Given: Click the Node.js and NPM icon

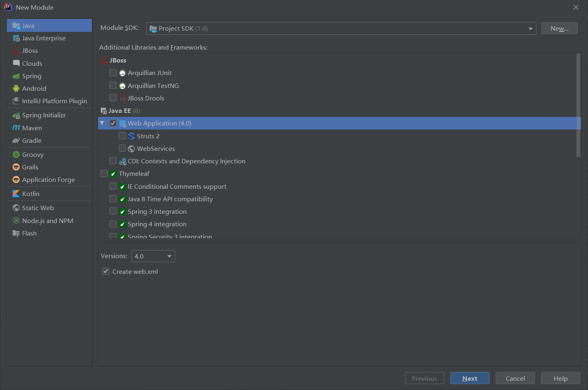Looking at the screenshot, I should tap(16, 221).
